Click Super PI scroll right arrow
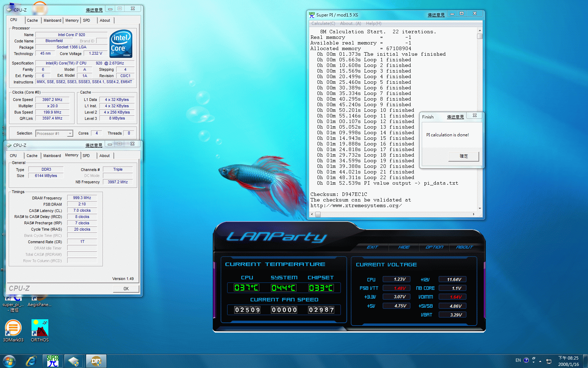This screenshot has width=588, height=368. point(474,214)
